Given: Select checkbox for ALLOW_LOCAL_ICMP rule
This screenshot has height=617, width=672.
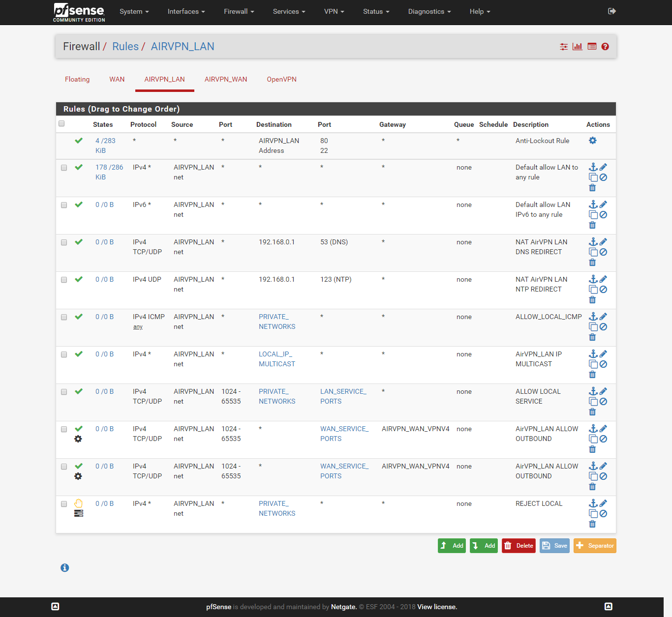Looking at the screenshot, I should coord(64,317).
